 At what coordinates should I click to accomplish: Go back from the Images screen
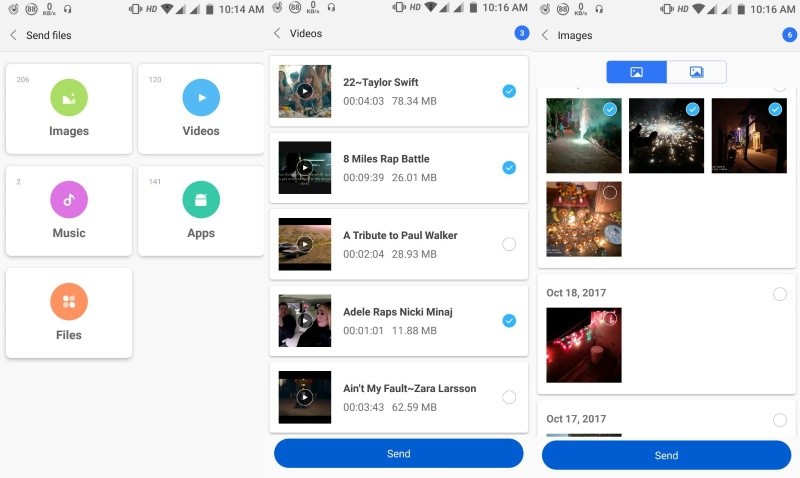click(545, 35)
